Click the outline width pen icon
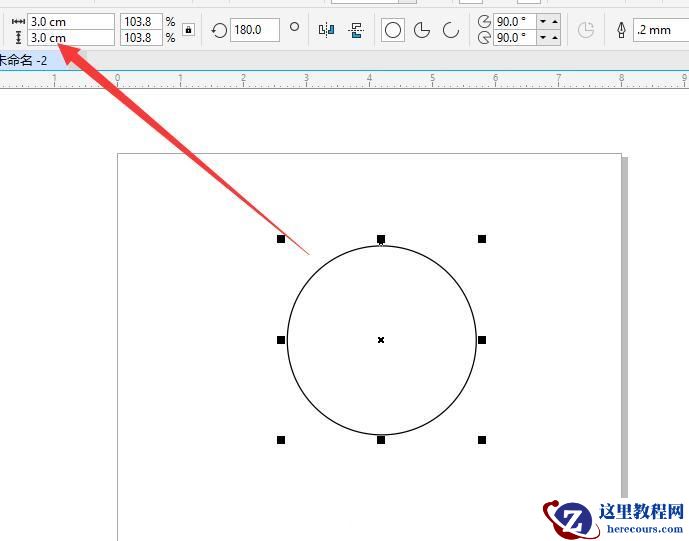The image size is (689, 541). (621, 30)
